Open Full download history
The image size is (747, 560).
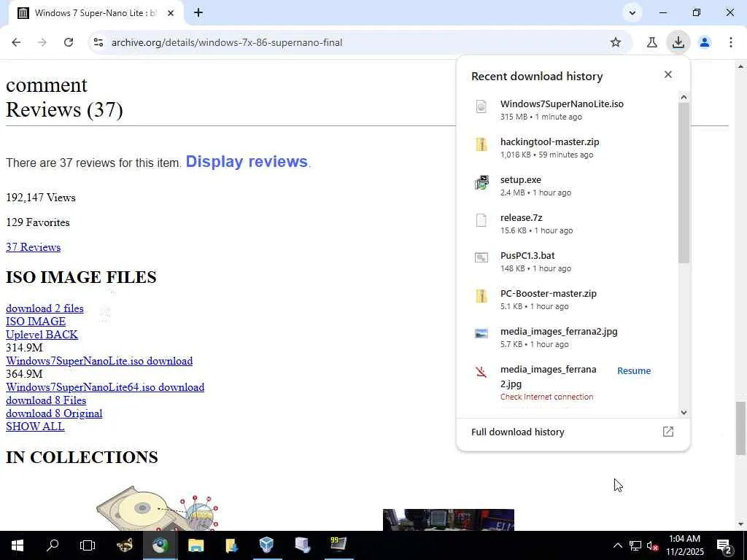(x=518, y=432)
